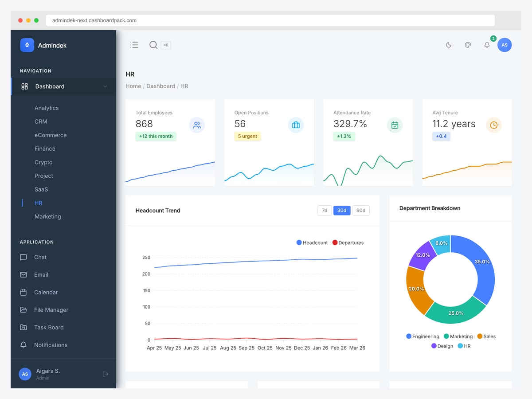Click the AS avatar in sidebar footer
This screenshot has height=399, width=532.
click(25, 374)
